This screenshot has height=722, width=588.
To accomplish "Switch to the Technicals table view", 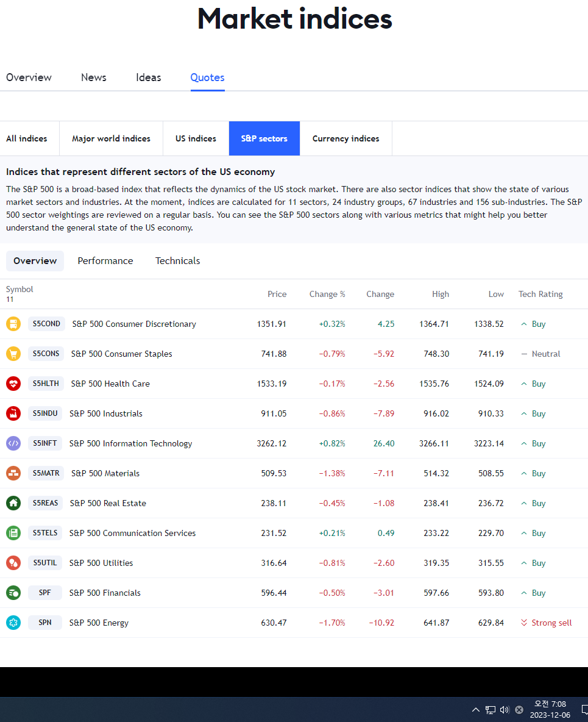I will point(177,260).
